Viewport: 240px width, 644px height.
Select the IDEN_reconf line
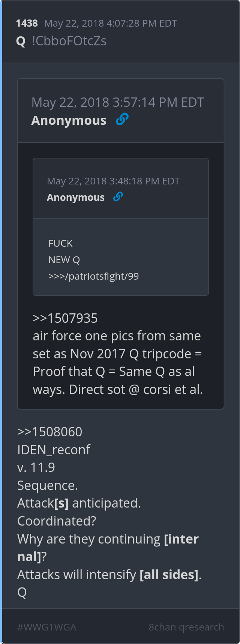pyautogui.click(x=54, y=449)
